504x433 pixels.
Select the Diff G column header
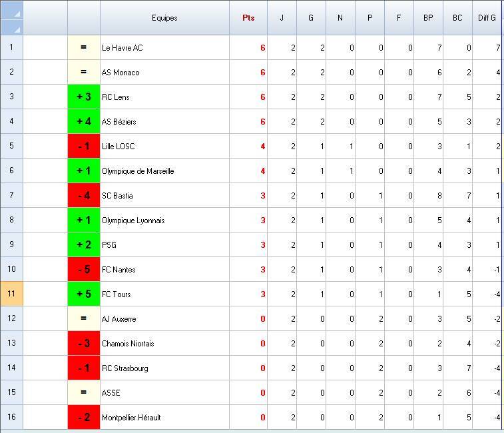(487, 18)
